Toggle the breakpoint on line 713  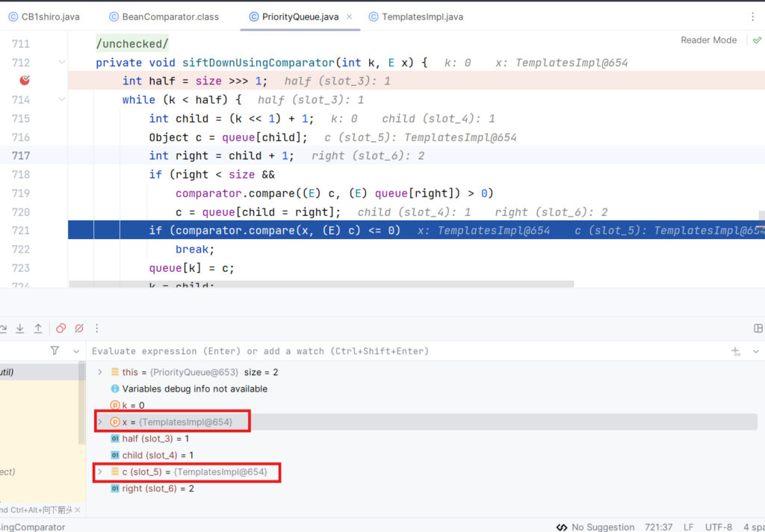[25, 81]
